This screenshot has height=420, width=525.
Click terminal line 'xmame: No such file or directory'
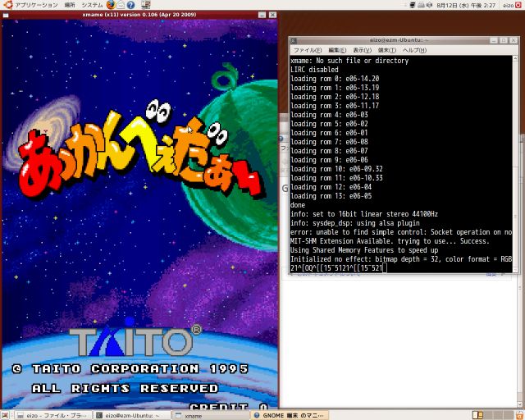(349, 60)
